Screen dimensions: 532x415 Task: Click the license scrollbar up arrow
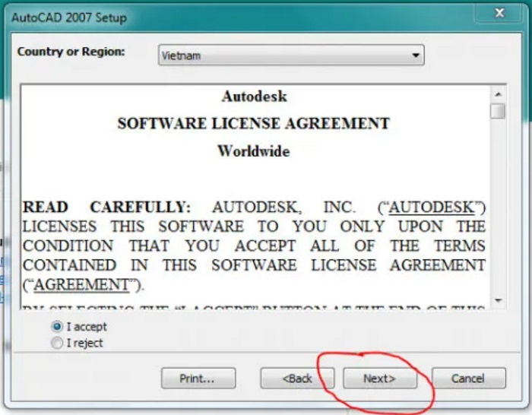coord(498,94)
